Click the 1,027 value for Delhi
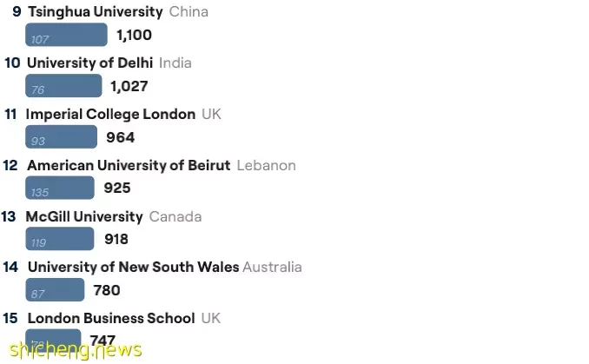The height and width of the screenshot is (364, 589). tap(129, 86)
